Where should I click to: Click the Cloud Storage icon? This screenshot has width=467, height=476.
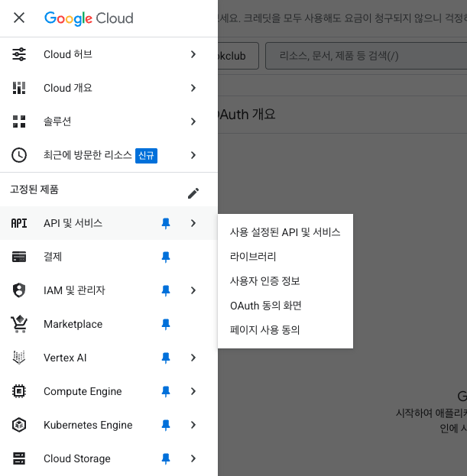click(x=19, y=458)
